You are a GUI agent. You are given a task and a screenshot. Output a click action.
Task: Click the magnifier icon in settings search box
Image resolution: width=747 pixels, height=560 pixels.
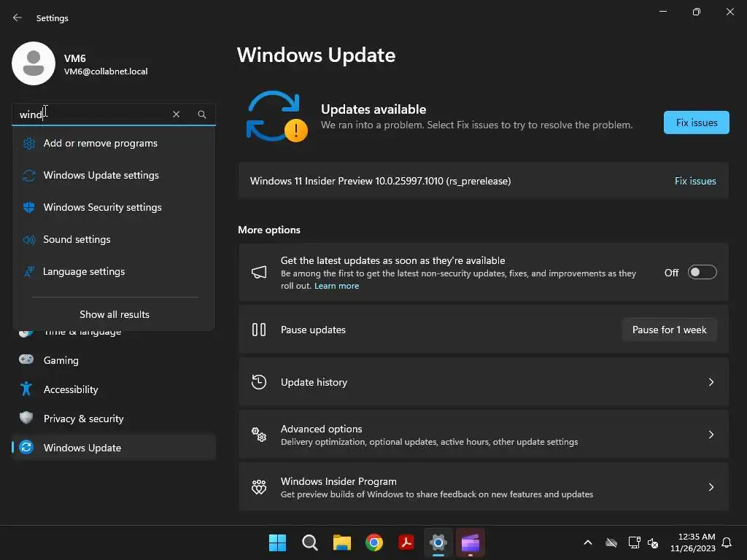pyautogui.click(x=202, y=114)
